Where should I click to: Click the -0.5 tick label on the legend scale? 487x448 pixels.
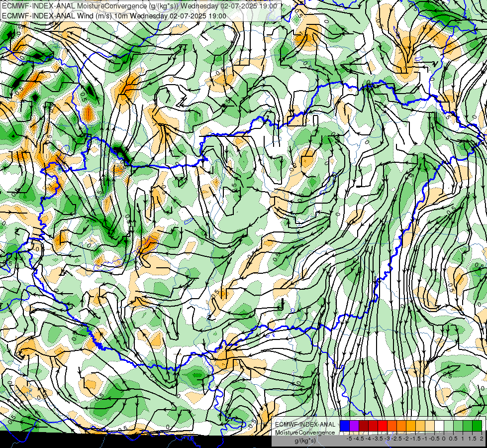(434, 439)
